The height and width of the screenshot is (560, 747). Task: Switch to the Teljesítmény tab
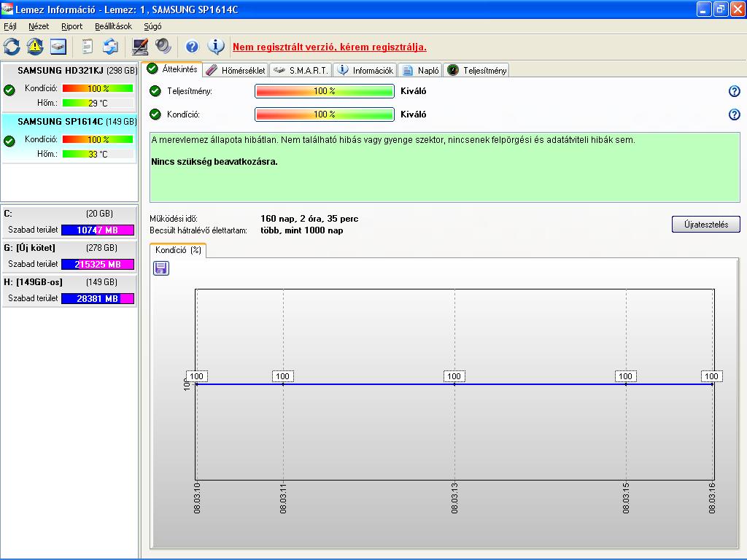[x=476, y=71]
